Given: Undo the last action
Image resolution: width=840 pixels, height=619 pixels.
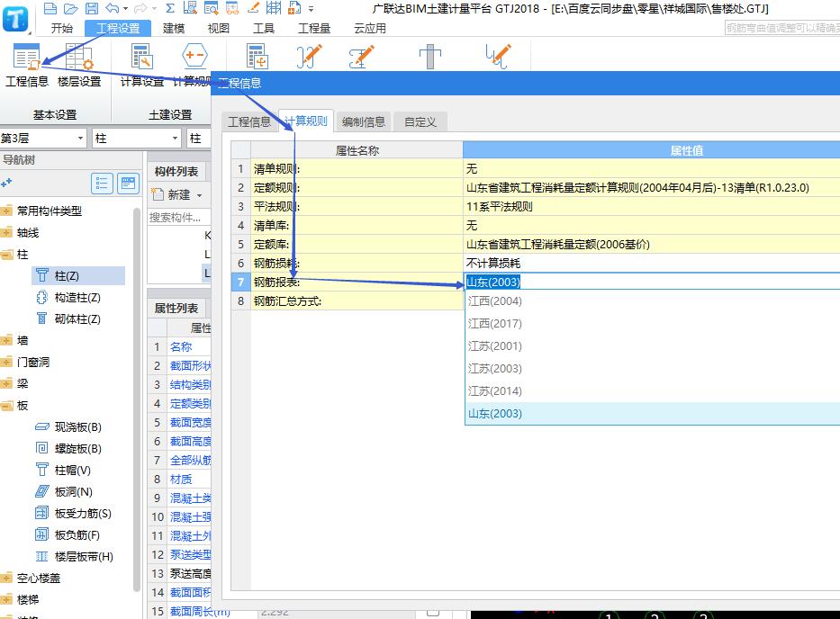Looking at the screenshot, I should point(112,8).
